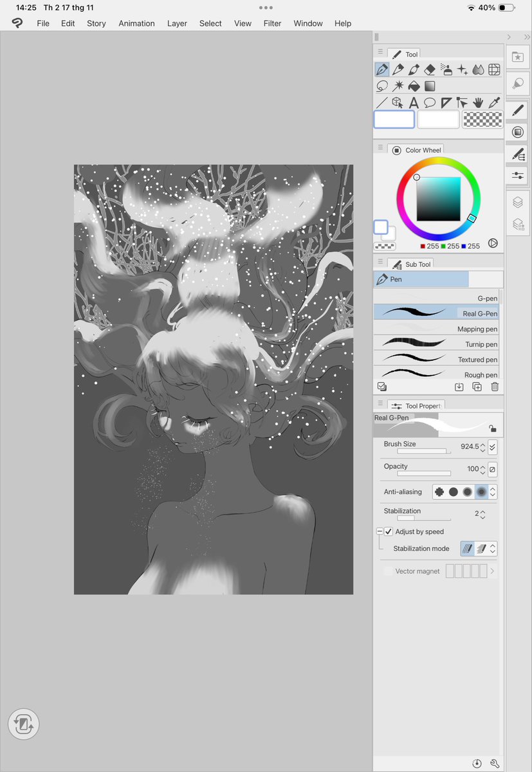
Task: Select the Eyedropper tool
Action: [495, 102]
